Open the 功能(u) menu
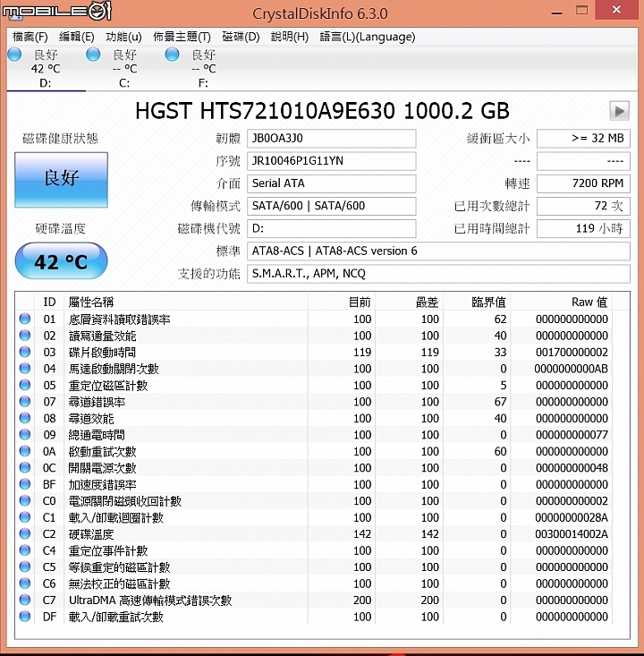 (x=123, y=37)
